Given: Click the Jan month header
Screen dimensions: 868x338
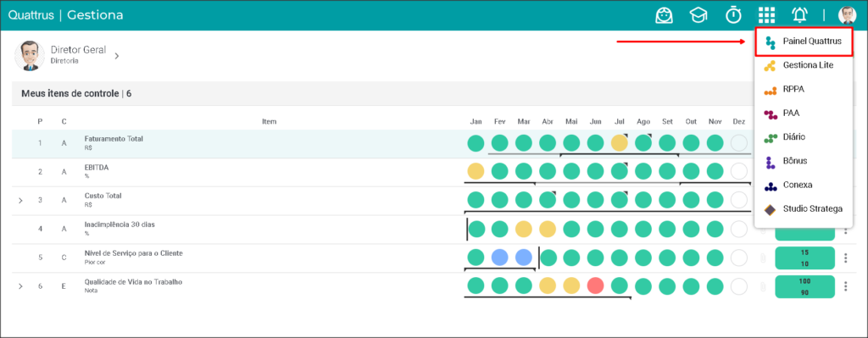Looking at the screenshot, I should click(x=476, y=121).
